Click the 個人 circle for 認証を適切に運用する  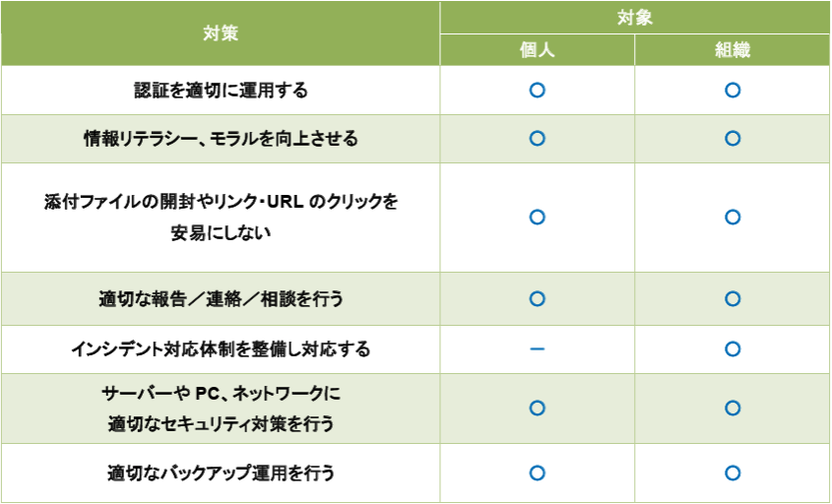pyautogui.click(x=537, y=91)
